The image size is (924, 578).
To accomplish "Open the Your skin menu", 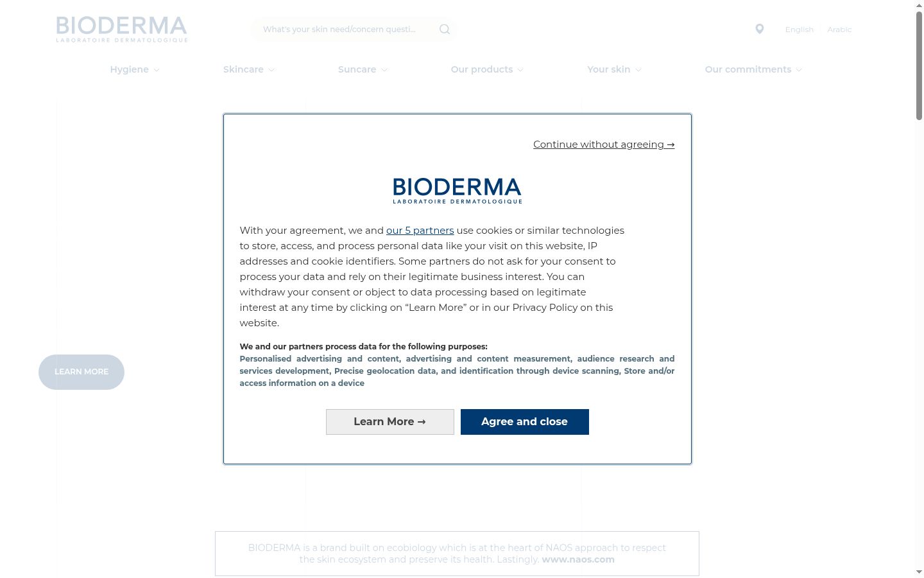I will (x=614, y=69).
